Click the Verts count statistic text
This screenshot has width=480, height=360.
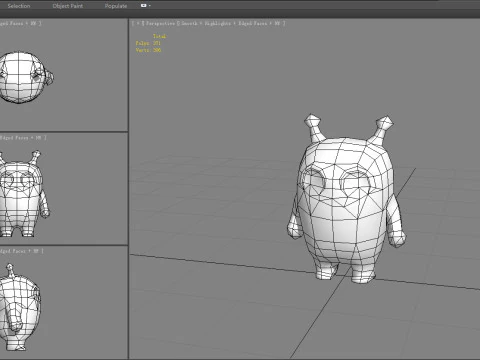tap(148, 50)
